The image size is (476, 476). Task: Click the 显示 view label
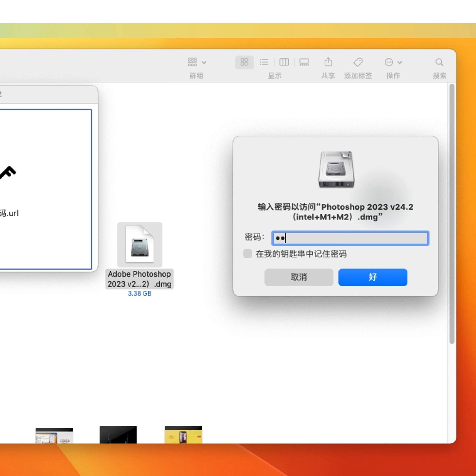pyautogui.click(x=274, y=76)
